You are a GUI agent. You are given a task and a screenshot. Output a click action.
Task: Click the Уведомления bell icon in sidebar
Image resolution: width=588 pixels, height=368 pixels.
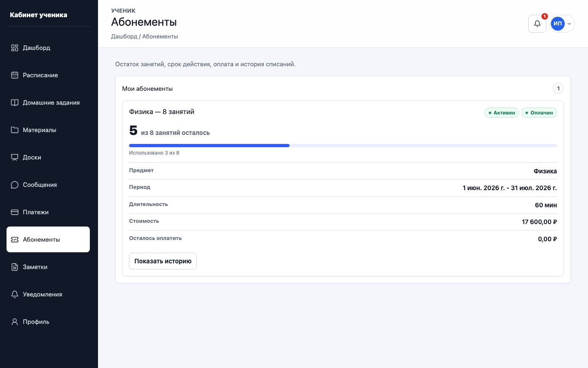pos(15,294)
